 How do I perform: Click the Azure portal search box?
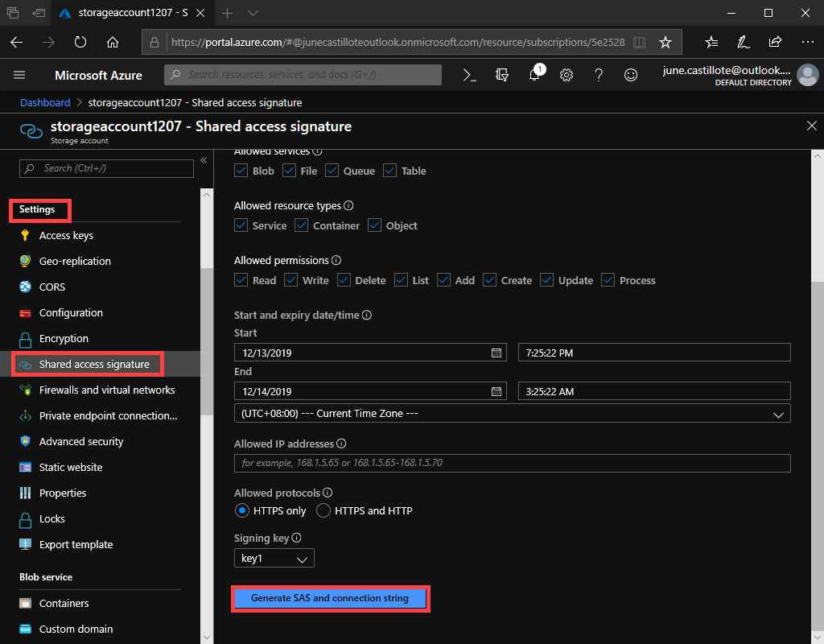[x=303, y=75]
